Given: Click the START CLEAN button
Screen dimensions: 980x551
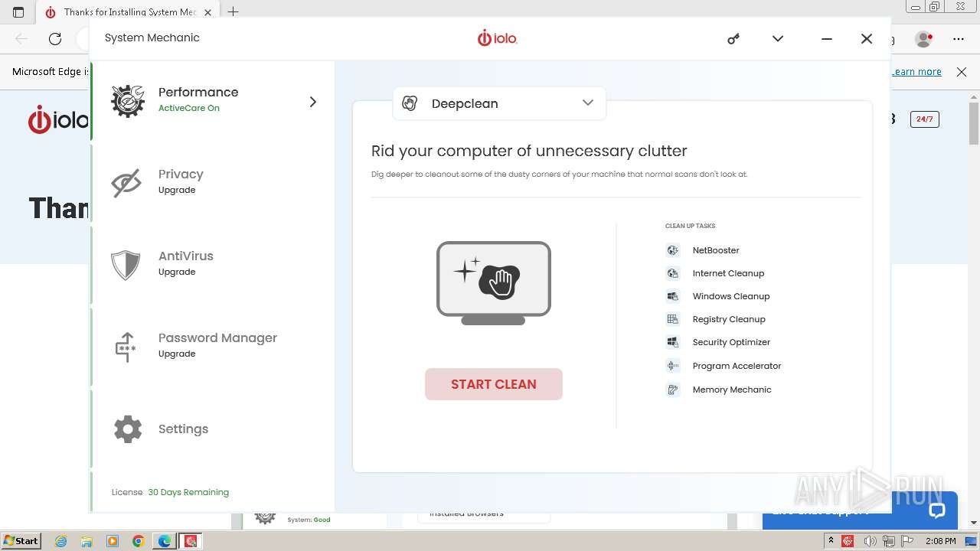Looking at the screenshot, I should (494, 384).
